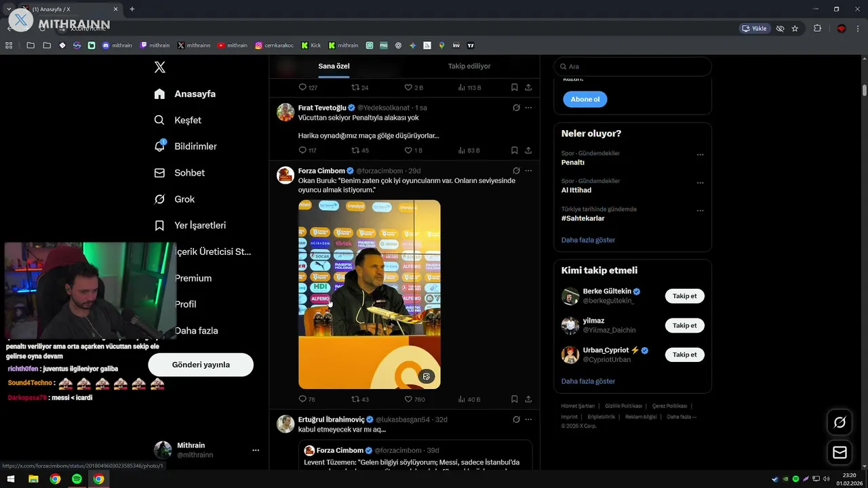Screen dimensions: 868x488
Task: Share Forza Cimbom Okan Buruk post
Action: click(528, 399)
